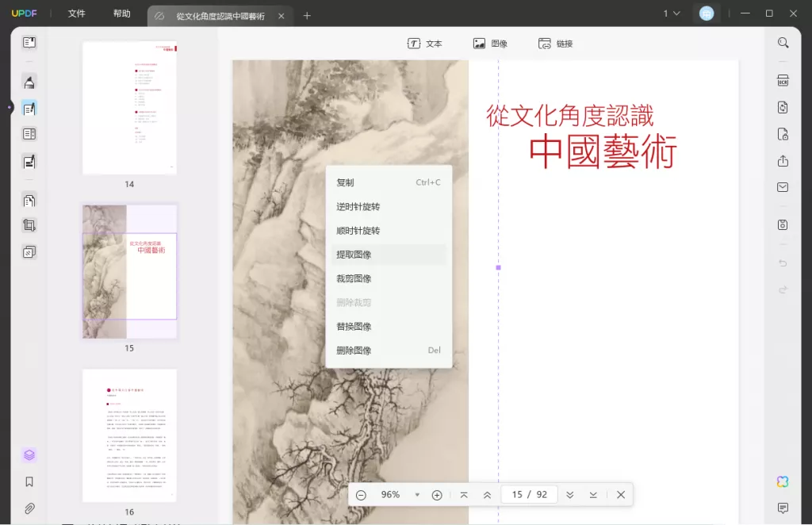Viewport: 812px width, 525px height.
Task: Open the 帮助 menu
Action: coord(121,13)
